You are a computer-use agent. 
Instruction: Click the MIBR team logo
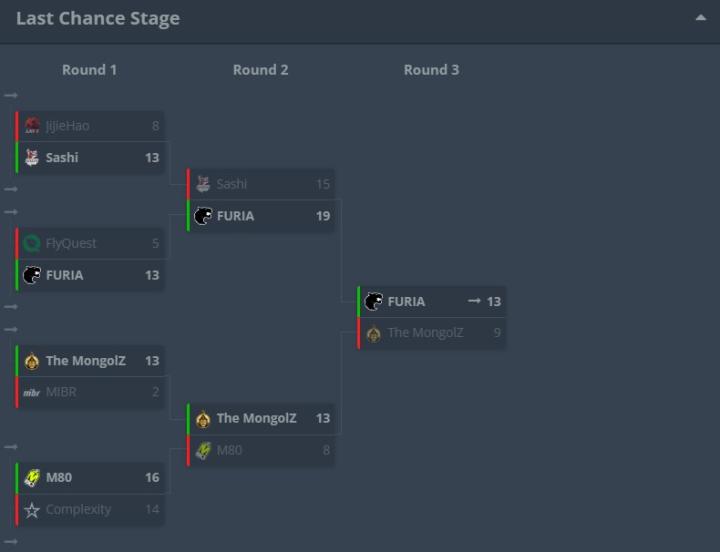[32, 392]
